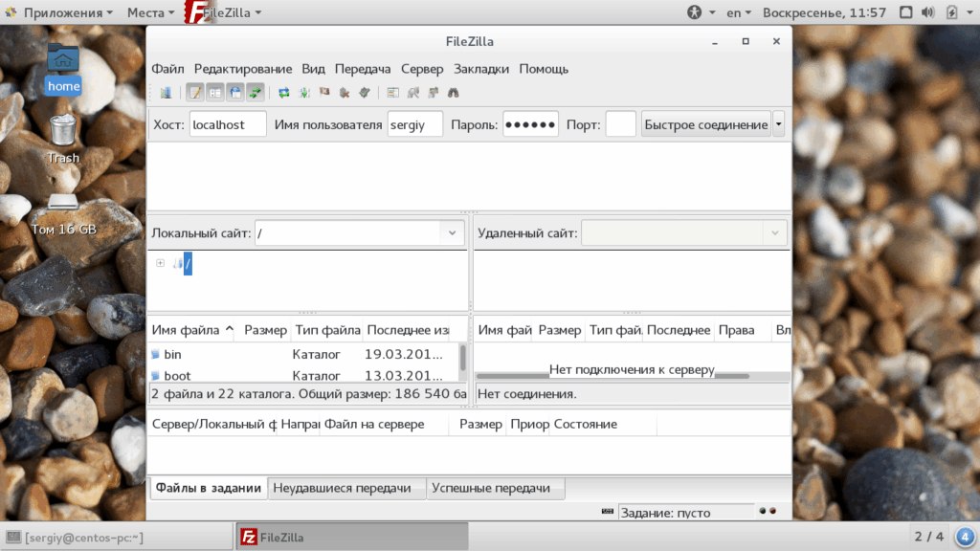Click the volume speaker icon
This screenshot has width=980, height=551.
click(x=928, y=12)
